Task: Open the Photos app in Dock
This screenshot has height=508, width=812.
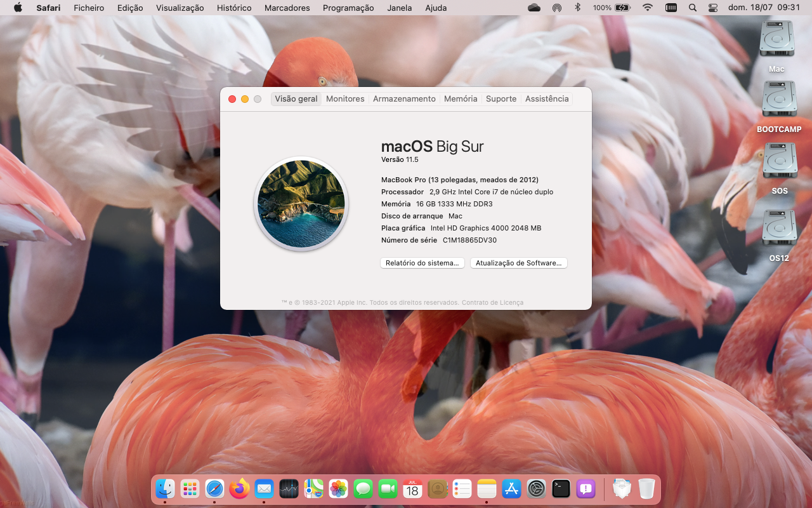Action: coord(339,488)
